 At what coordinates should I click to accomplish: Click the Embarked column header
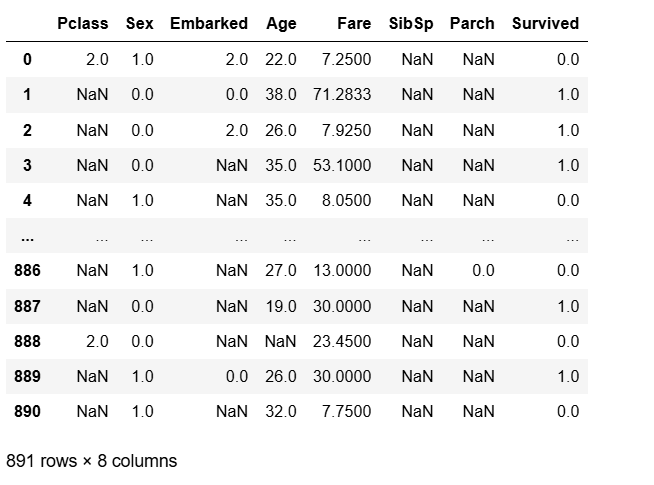pyautogui.click(x=209, y=23)
